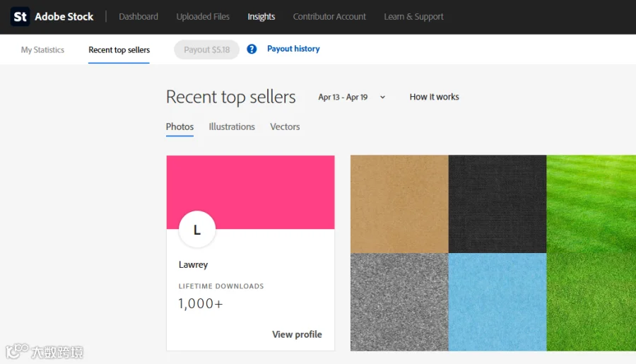This screenshot has height=364, width=636.
Task: Open the Payout history link
Action: [293, 49]
